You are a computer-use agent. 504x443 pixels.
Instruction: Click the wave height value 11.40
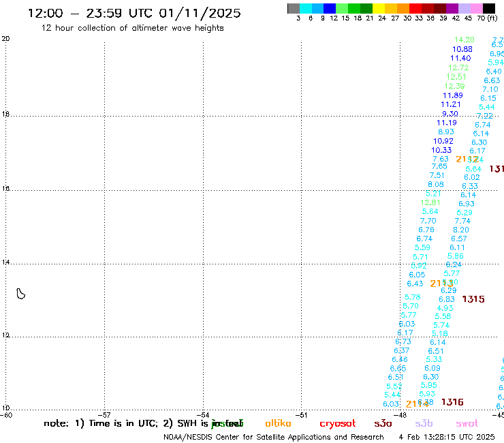(460, 58)
